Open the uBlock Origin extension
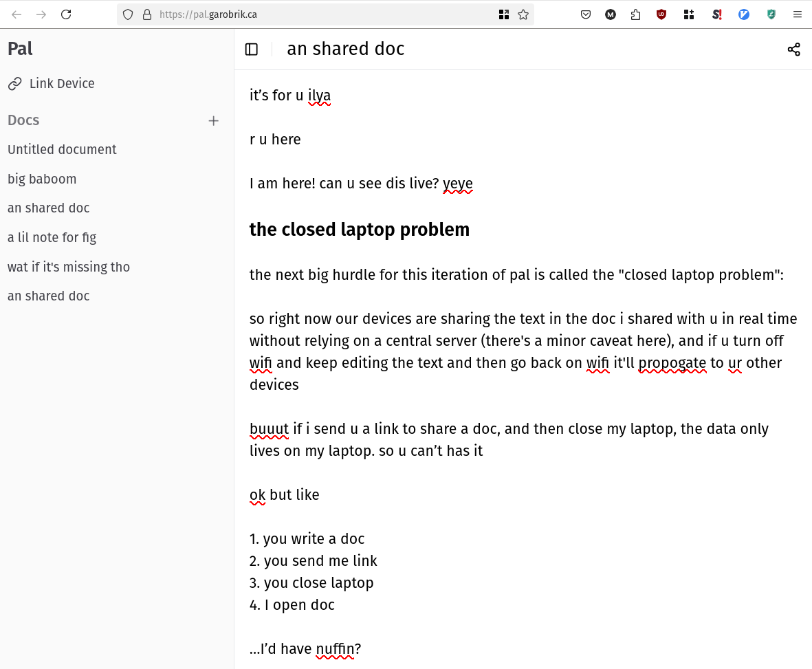This screenshot has width=812, height=669. tap(661, 14)
